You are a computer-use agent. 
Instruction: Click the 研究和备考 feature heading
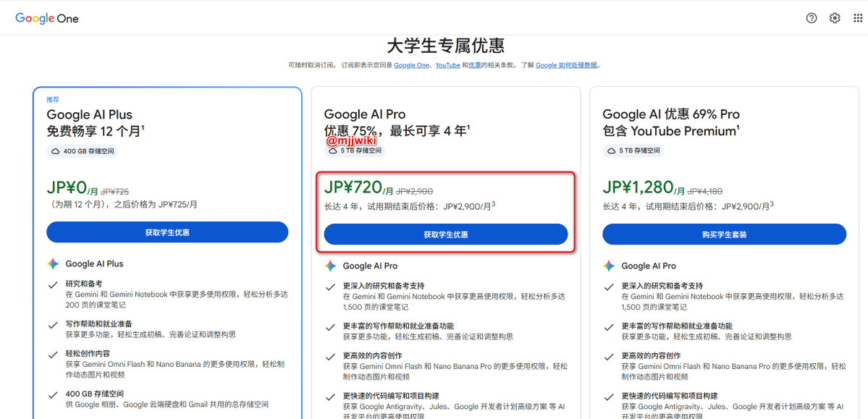[83, 284]
